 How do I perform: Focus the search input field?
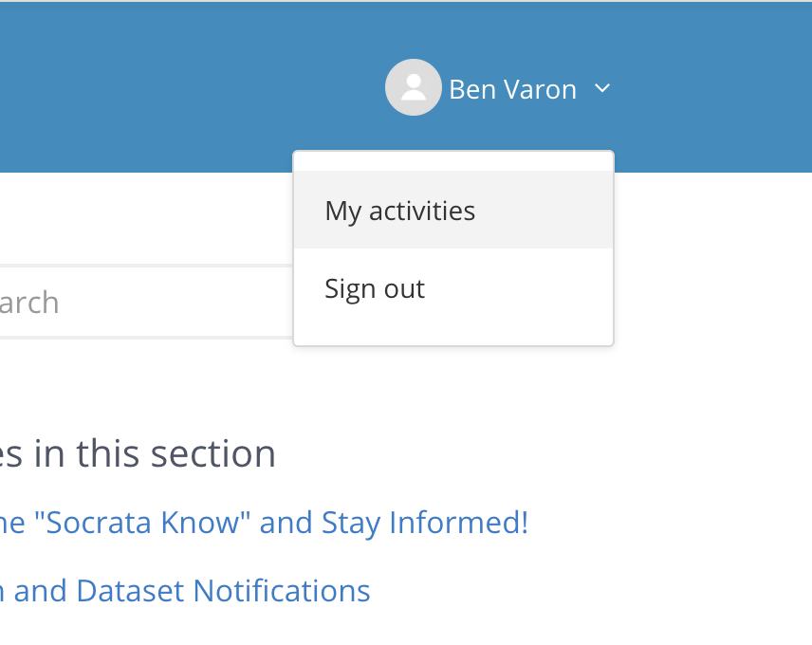[146, 302]
